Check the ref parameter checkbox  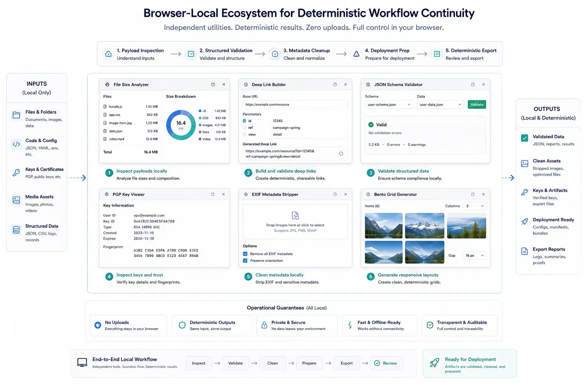(x=245, y=128)
